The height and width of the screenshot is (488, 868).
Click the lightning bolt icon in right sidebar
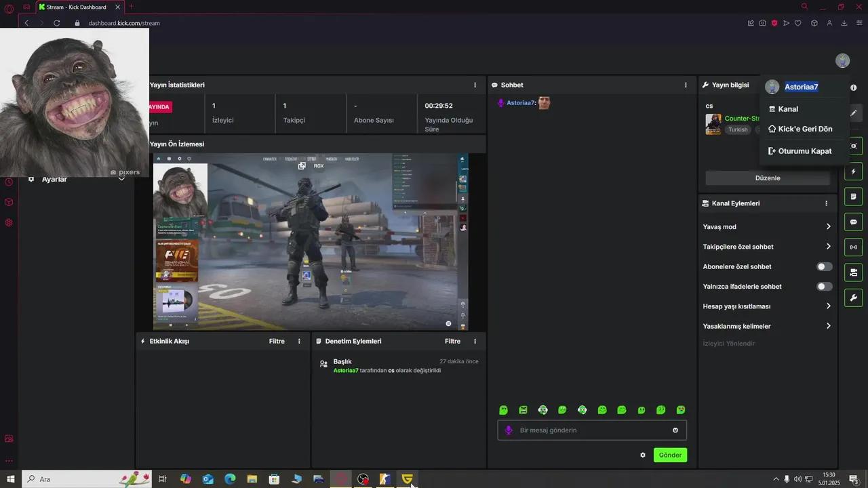click(854, 171)
